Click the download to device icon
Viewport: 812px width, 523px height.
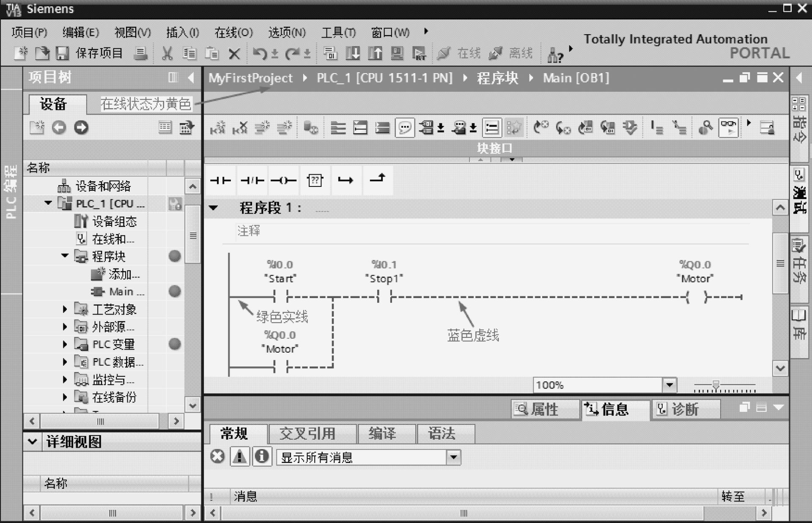click(x=353, y=53)
